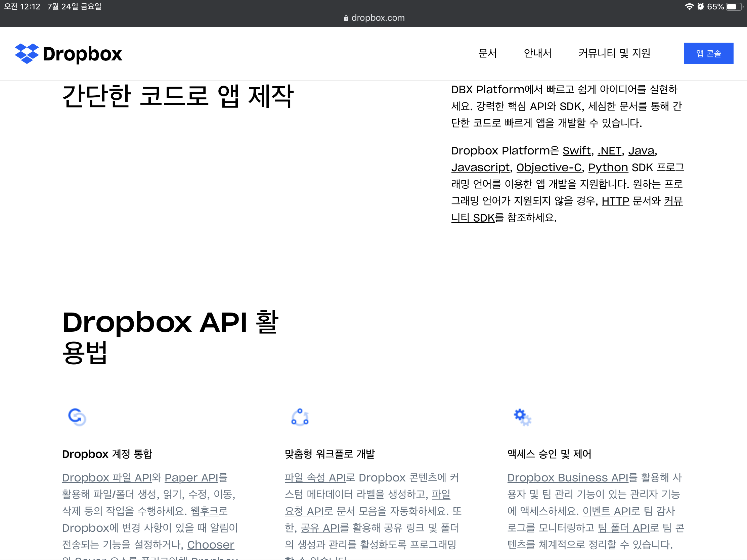Click the Dropbox logo icon
The height and width of the screenshot is (560, 747).
click(27, 53)
